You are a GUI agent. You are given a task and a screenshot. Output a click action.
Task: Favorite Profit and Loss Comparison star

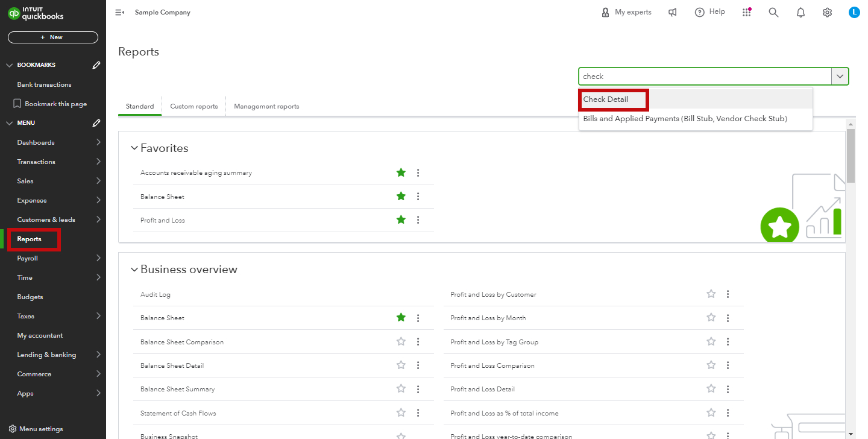coord(711,365)
